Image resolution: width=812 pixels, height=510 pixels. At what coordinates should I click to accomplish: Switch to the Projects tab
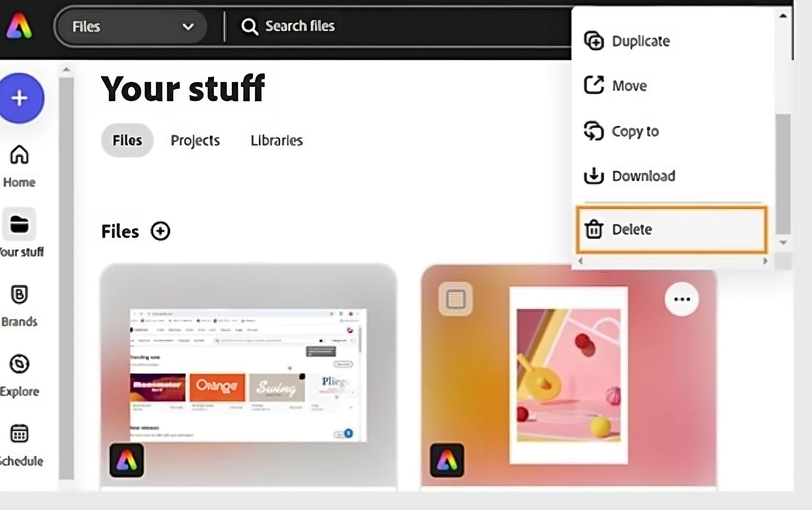(x=195, y=140)
